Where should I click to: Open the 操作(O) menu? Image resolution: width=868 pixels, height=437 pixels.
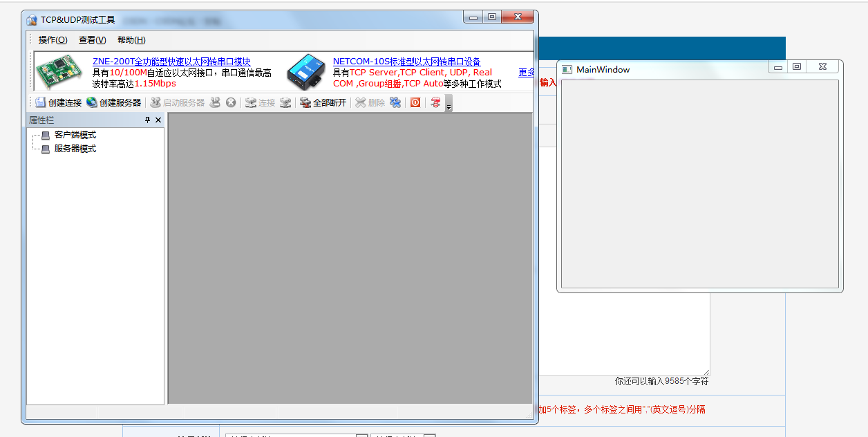(x=53, y=40)
